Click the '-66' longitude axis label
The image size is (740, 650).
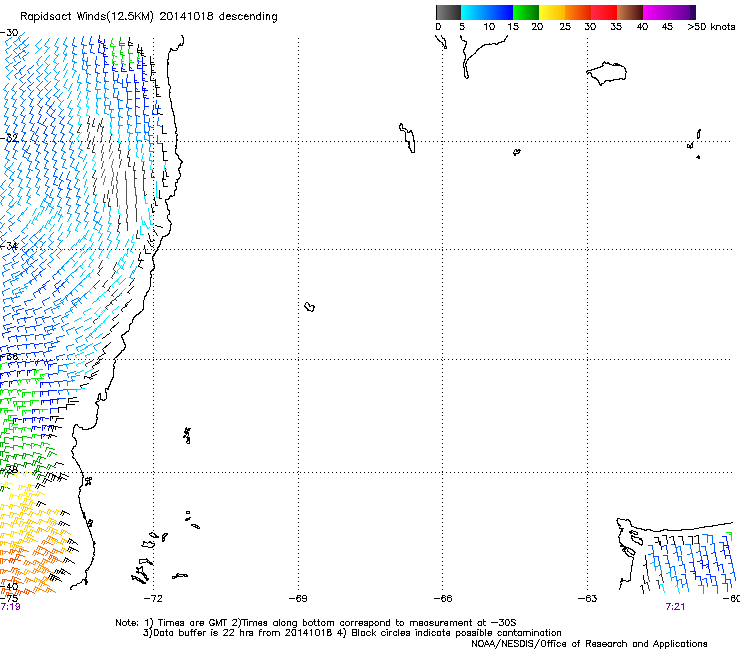443,599
